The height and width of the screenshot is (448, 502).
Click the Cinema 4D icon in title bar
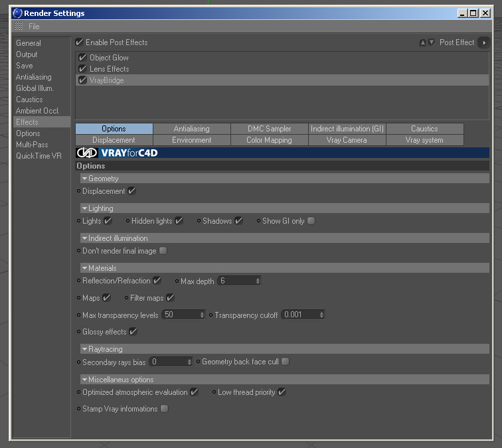point(17,13)
